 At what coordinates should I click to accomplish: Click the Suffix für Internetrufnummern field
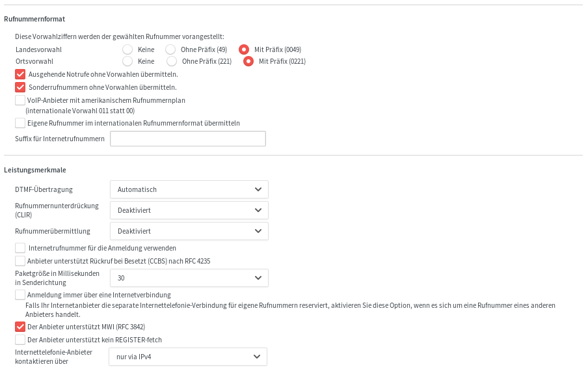188,139
